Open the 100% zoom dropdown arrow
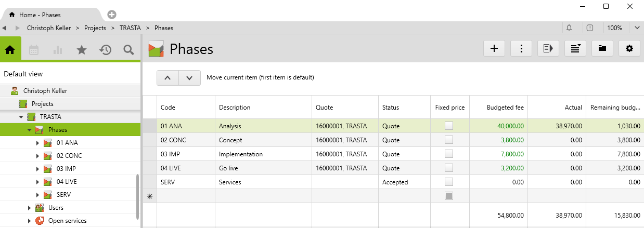Screen dimensions: 644x228 (x=637, y=28)
